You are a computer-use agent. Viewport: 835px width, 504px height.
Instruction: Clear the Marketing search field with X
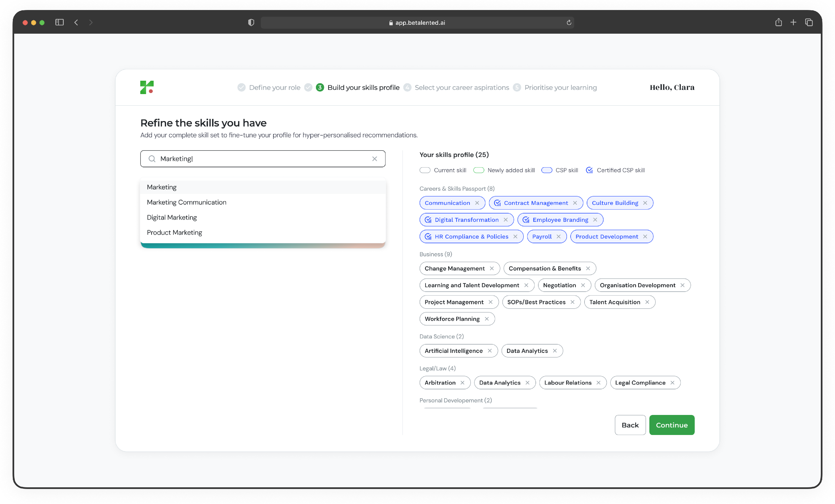tap(374, 159)
